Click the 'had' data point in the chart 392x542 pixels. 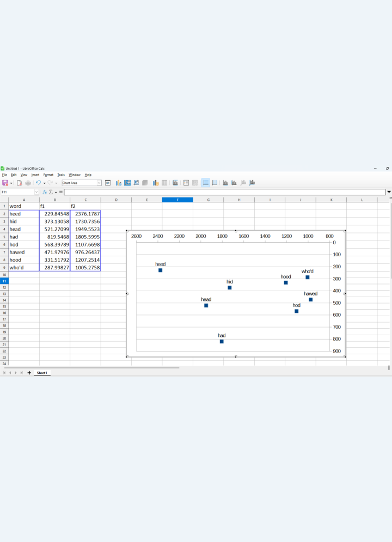(222, 342)
